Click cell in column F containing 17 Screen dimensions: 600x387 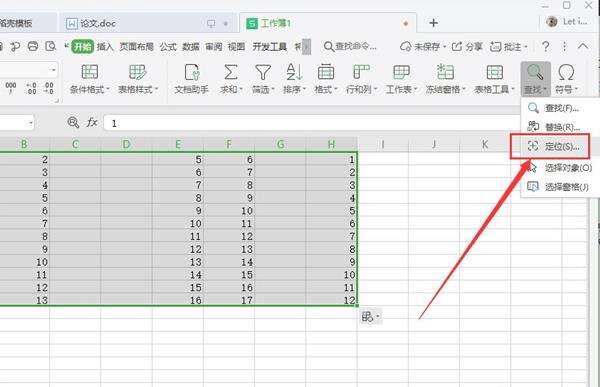click(229, 300)
